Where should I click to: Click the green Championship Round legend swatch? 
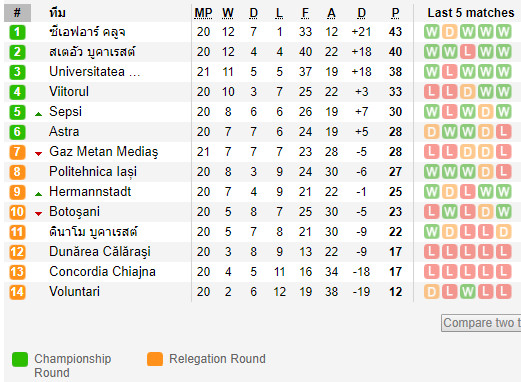coord(20,359)
